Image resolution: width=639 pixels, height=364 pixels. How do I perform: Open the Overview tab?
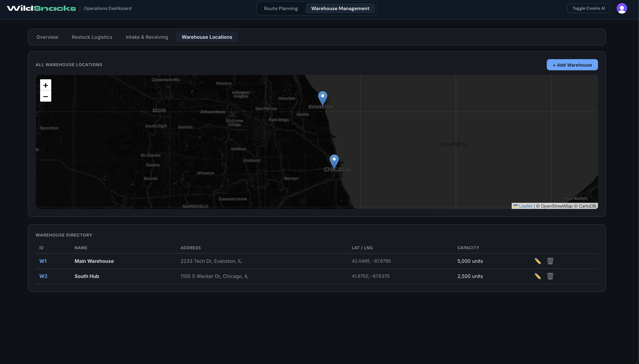click(x=47, y=37)
